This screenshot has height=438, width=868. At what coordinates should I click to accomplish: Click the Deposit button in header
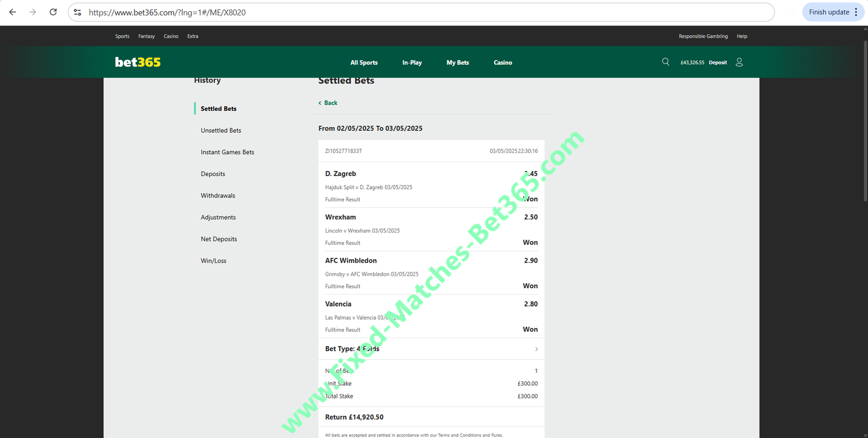point(718,62)
